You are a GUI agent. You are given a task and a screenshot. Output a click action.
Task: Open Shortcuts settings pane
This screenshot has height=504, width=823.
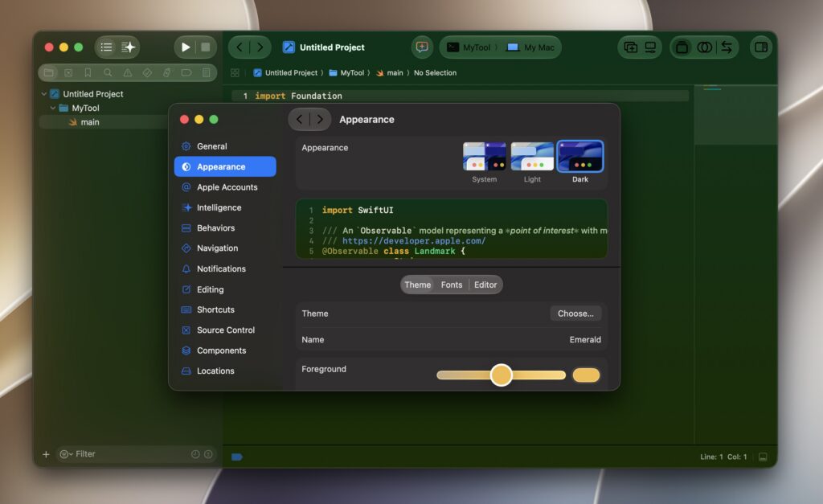pyautogui.click(x=225, y=309)
